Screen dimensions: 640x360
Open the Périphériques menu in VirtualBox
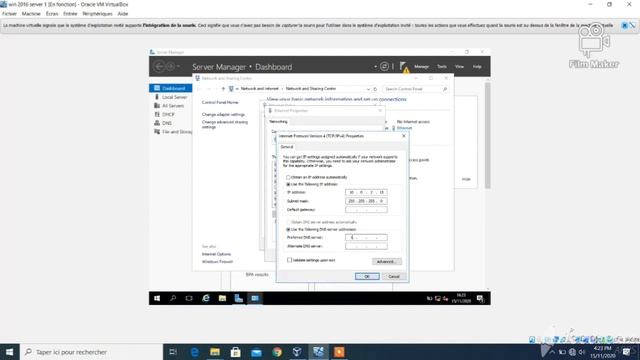[x=97, y=13]
